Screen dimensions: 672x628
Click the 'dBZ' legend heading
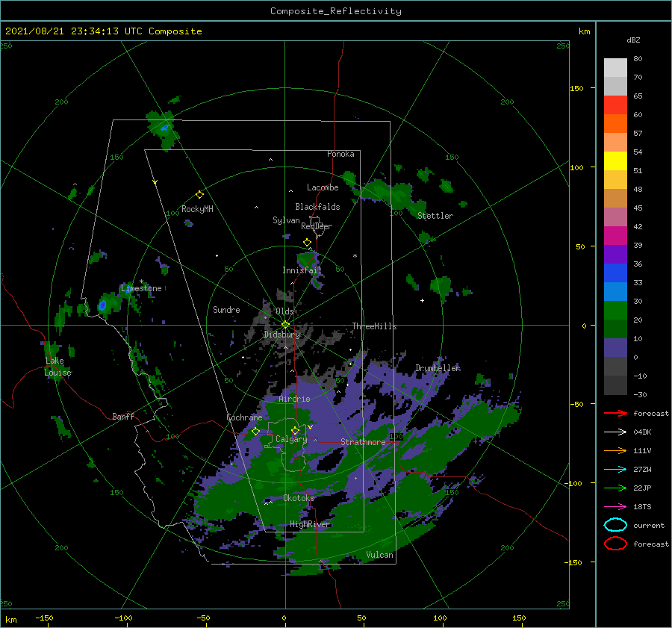[x=633, y=40]
